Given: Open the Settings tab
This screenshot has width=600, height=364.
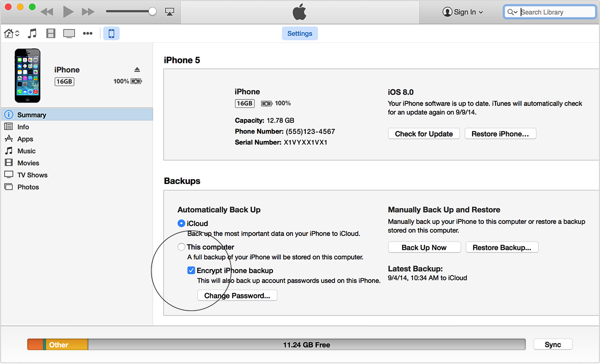Looking at the screenshot, I should (300, 33).
